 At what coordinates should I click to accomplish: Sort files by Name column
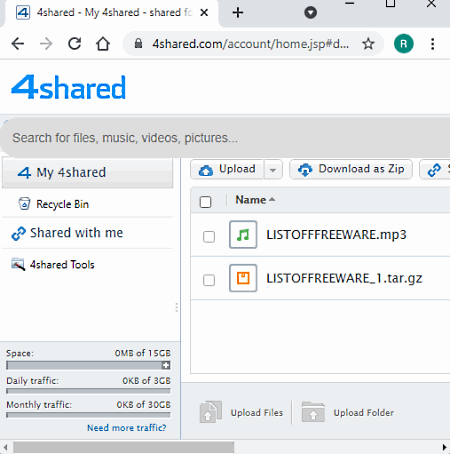[x=255, y=200]
